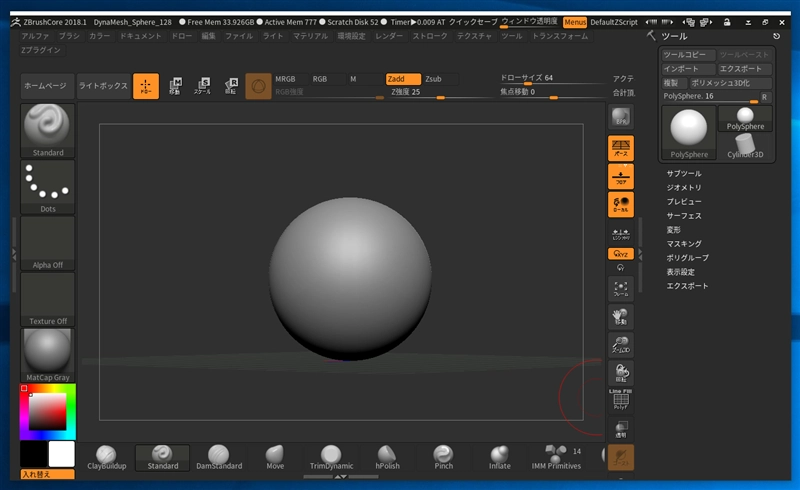Toggle Local symmetry button
The image size is (800, 490).
pyautogui.click(x=620, y=205)
